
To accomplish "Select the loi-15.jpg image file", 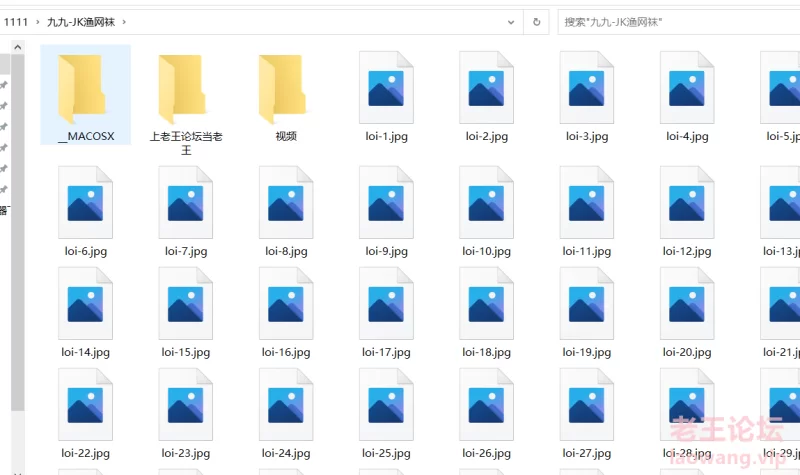I will click(186, 311).
